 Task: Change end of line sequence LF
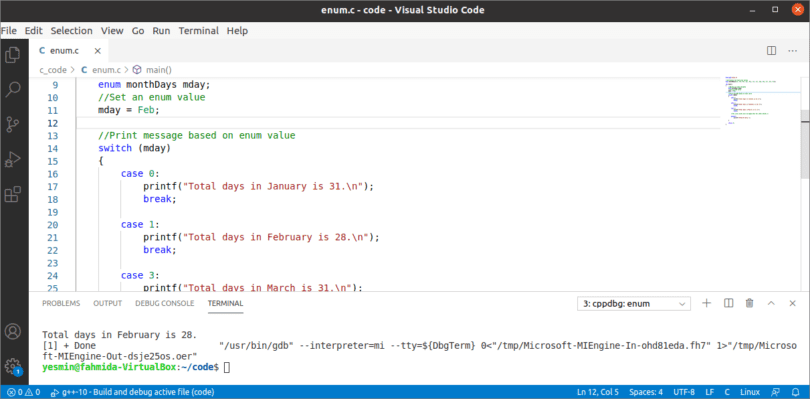click(710, 392)
